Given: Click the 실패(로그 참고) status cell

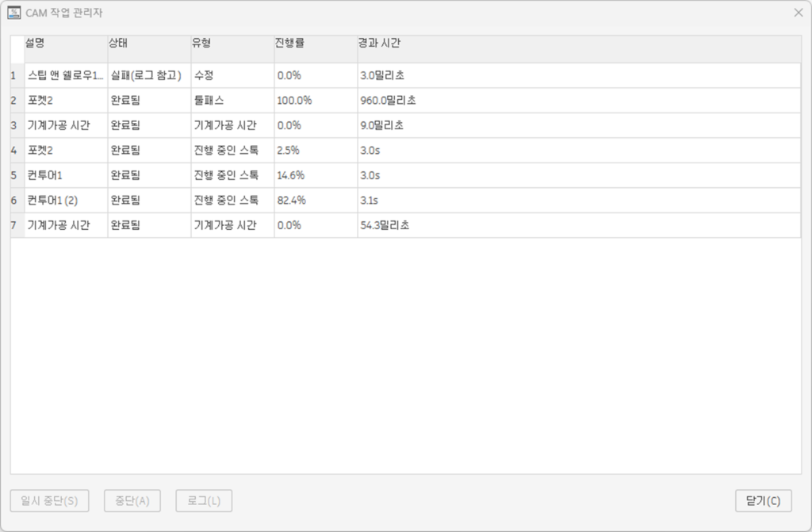Looking at the screenshot, I should pyautogui.click(x=149, y=75).
